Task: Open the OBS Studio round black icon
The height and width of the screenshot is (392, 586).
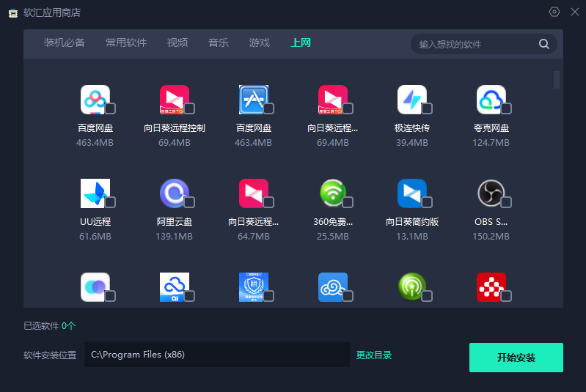Action: click(x=491, y=193)
